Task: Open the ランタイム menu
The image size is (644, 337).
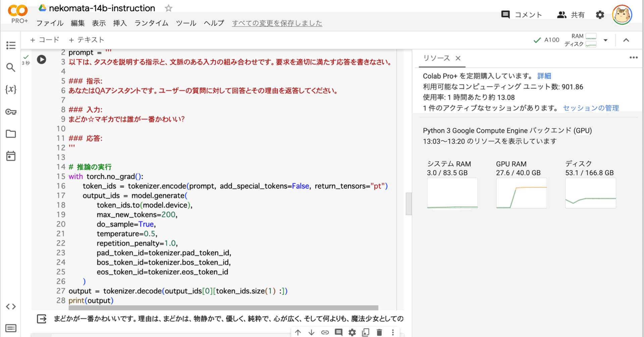Action: click(x=151, y=23)
